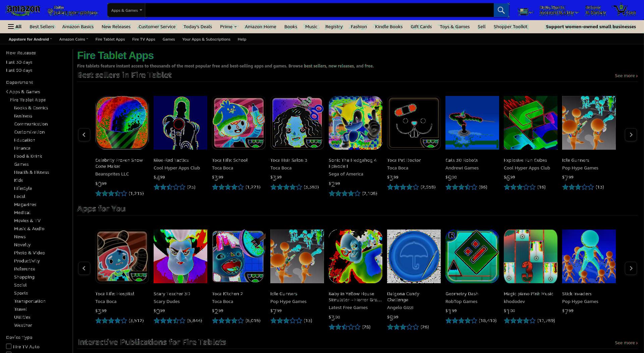Open Apps & Games search category dropdown
644x353 pixels.
coord(126,10)
